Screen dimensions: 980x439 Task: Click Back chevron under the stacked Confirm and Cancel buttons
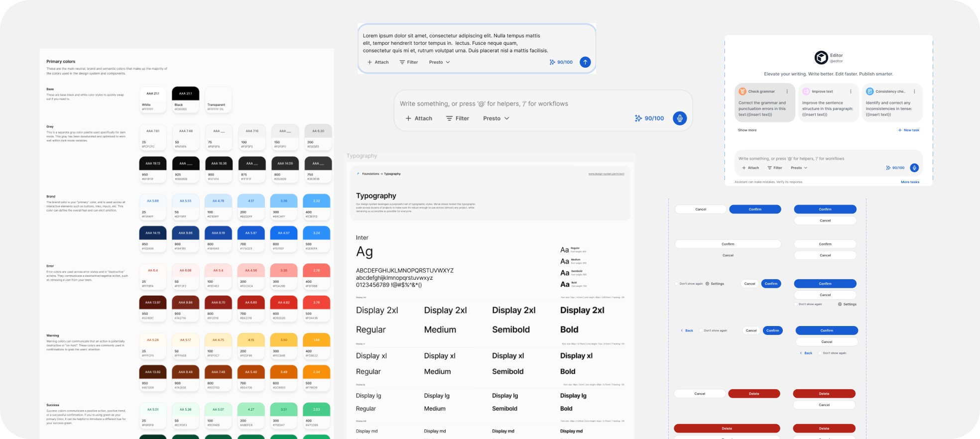(801, 353)
